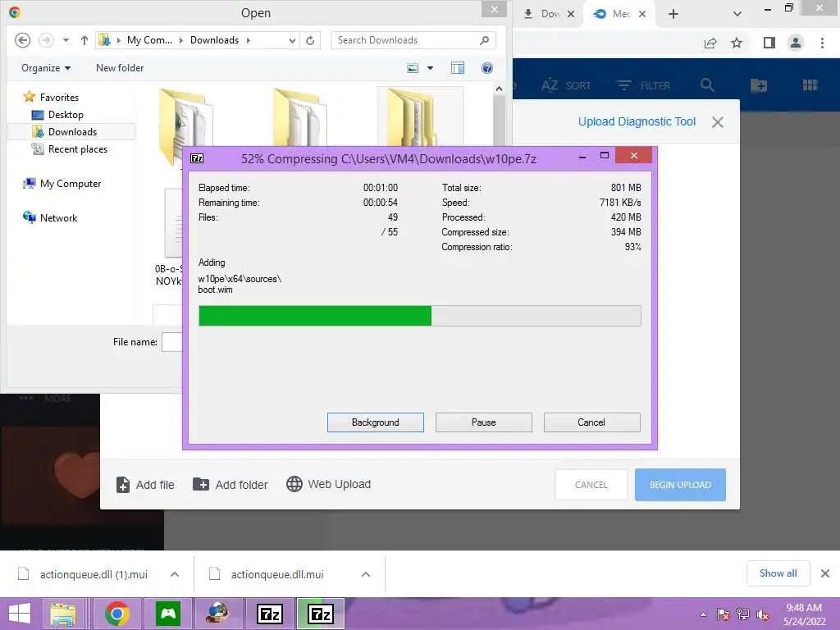The width and height of the screenshot is (840, 630).
Task: Click share page icon in Chrome
Action: pos(710,43)
